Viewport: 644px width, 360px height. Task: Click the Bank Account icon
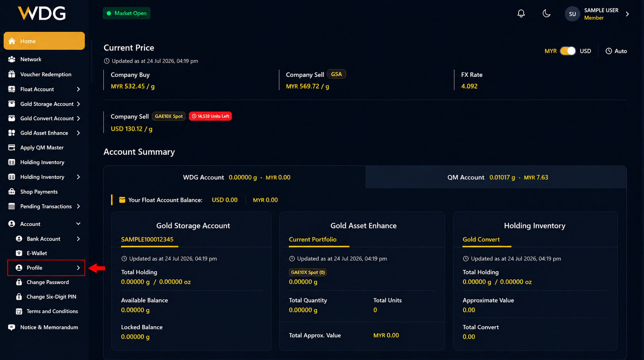click(19, 239)
